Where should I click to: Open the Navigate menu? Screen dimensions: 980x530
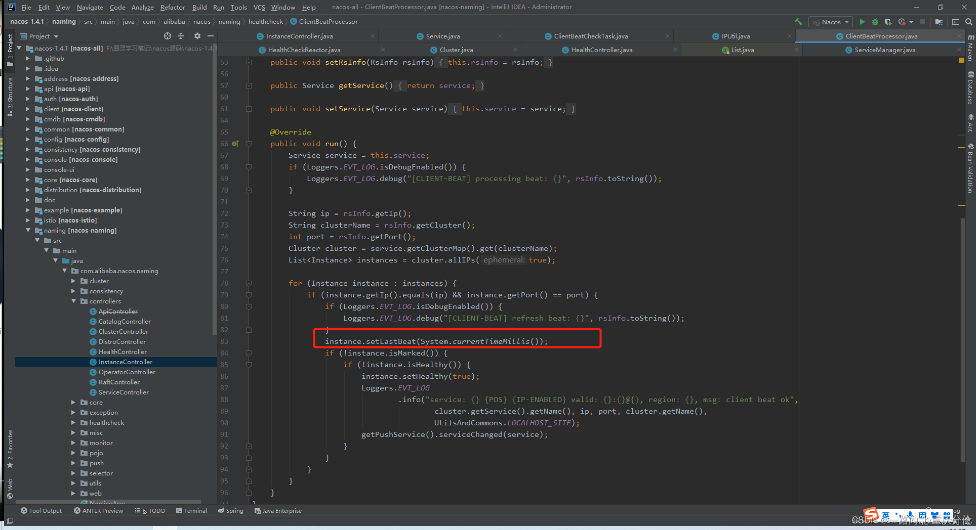coord(90,7)
